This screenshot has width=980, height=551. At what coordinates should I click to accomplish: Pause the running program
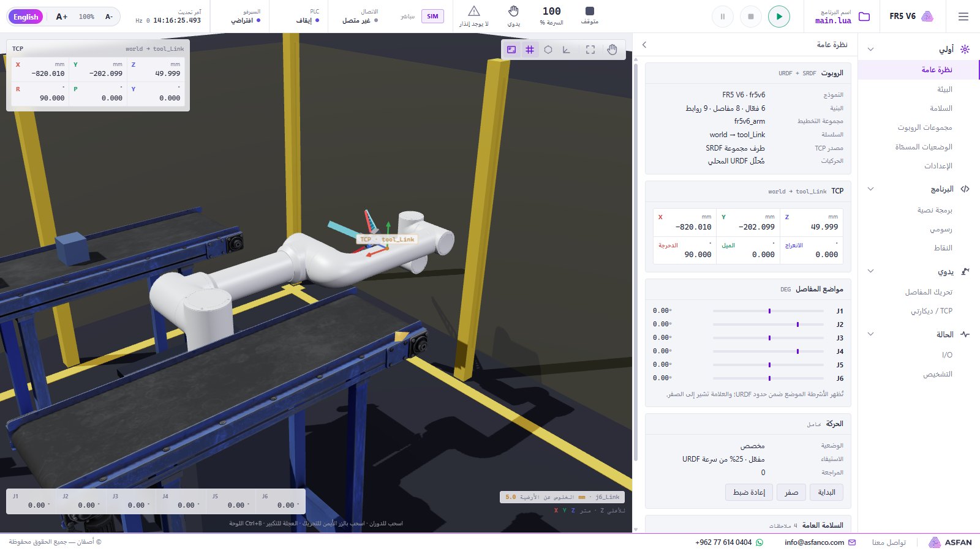click(723, 17)
